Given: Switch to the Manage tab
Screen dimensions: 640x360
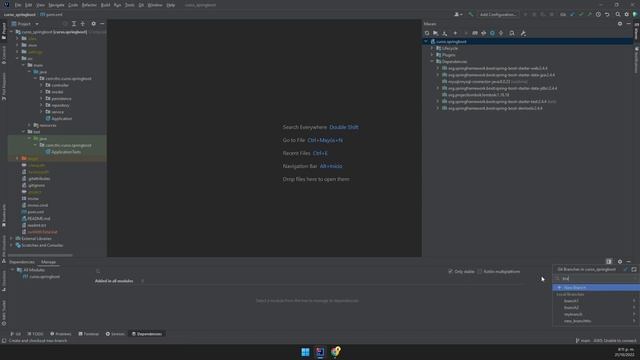Looking at the screenshot, I should (x=48, y=262).
